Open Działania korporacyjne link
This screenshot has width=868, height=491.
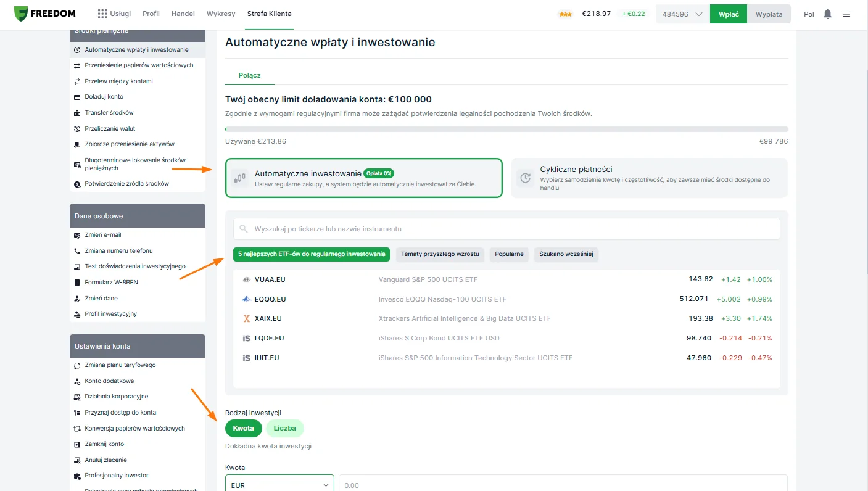[116, 397]
